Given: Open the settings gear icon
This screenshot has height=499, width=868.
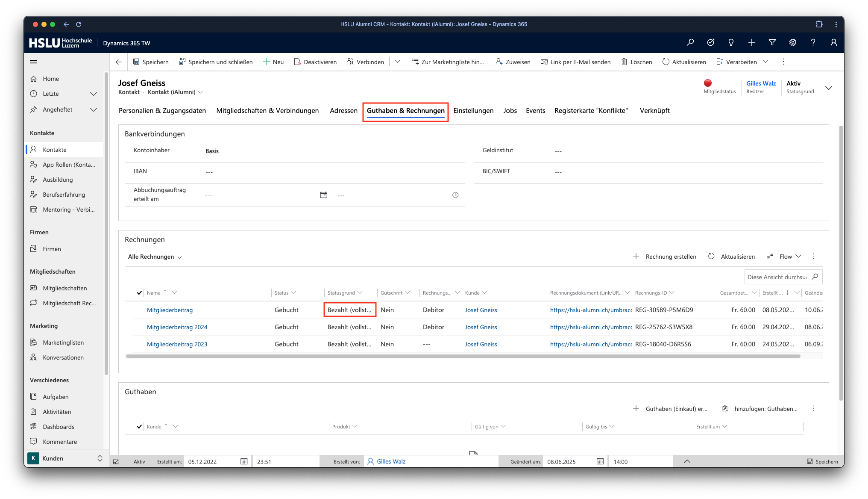Looking at the screenshot, I should coord(792,42).
